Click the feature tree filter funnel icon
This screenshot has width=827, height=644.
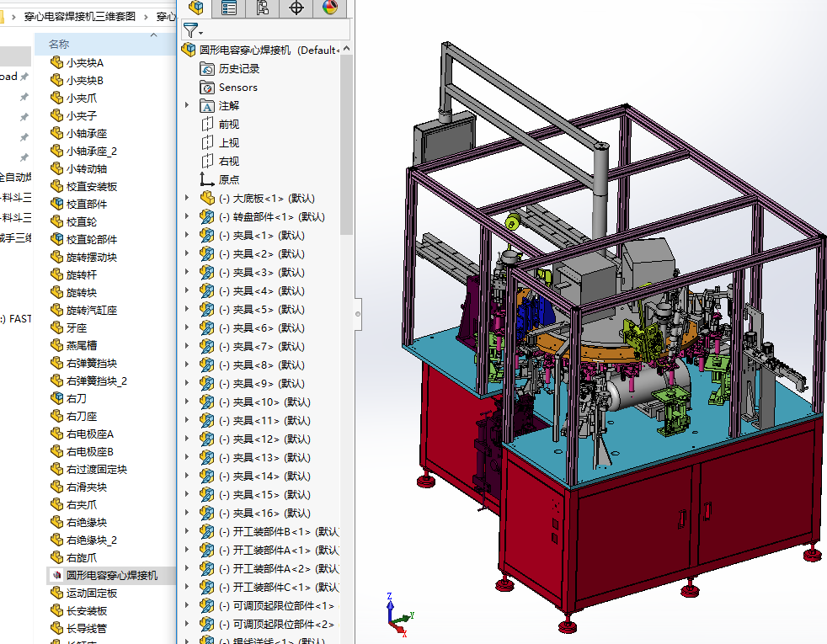point(190,30)
